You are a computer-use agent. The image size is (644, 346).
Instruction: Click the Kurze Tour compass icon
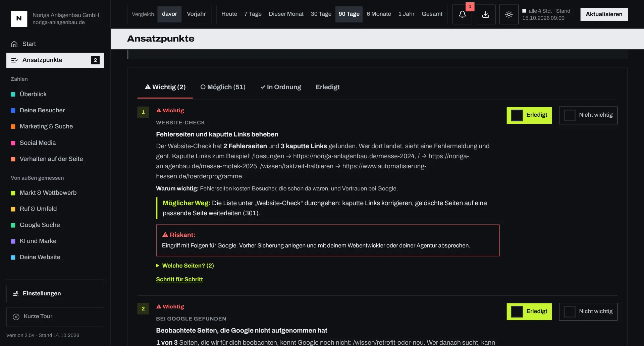click(x=16, y=316)
